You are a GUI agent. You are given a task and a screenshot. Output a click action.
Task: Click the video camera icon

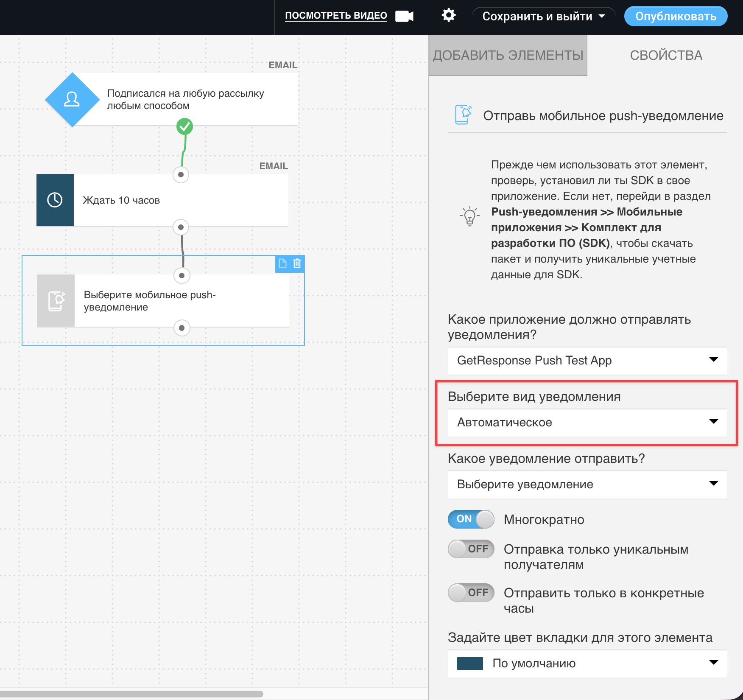404,16
